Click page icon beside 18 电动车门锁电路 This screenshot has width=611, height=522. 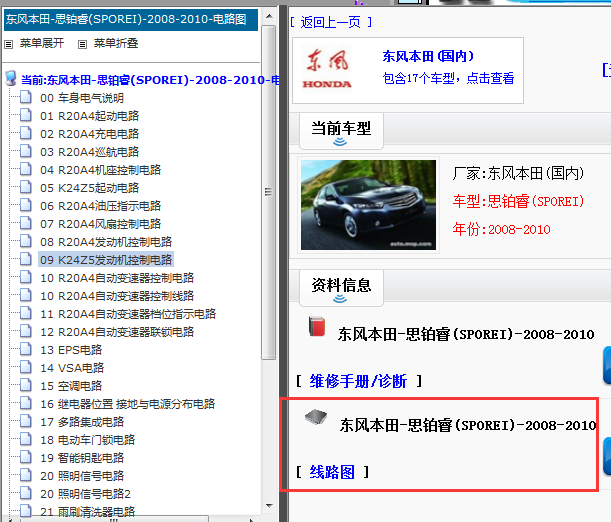(26, 439)
